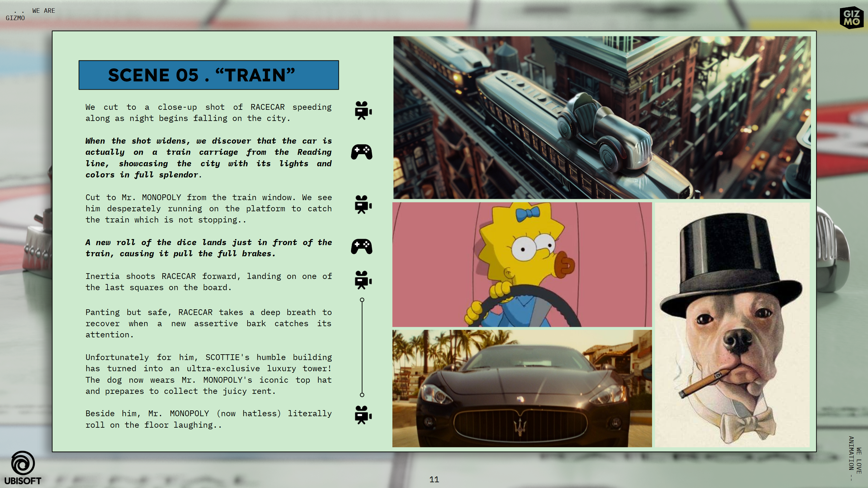Click the gamepad icon beside the train carriage text
This screenshot has width=868, height=488.
(361, 152)
